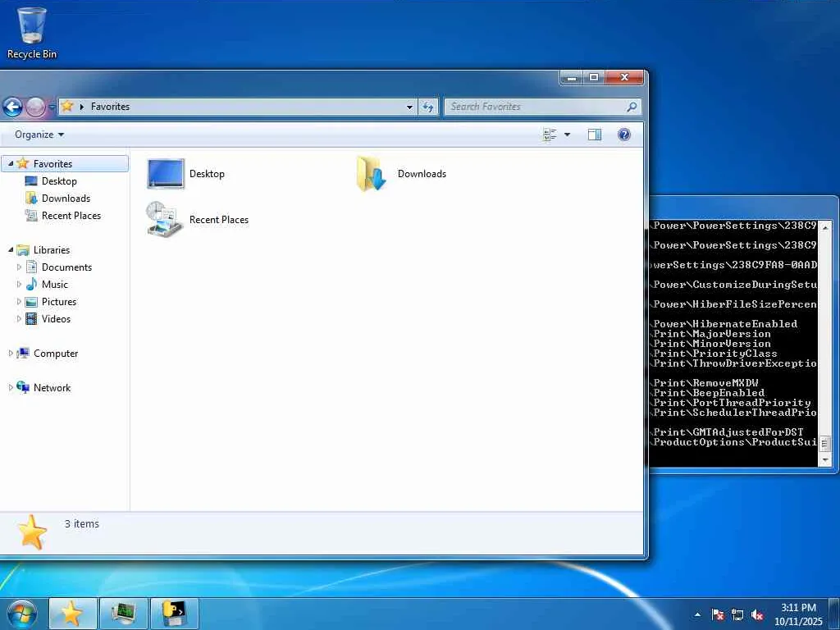
Task: Select Recent Places in the navigation pane
Action: pyautogui.click(x=71, y=216)
